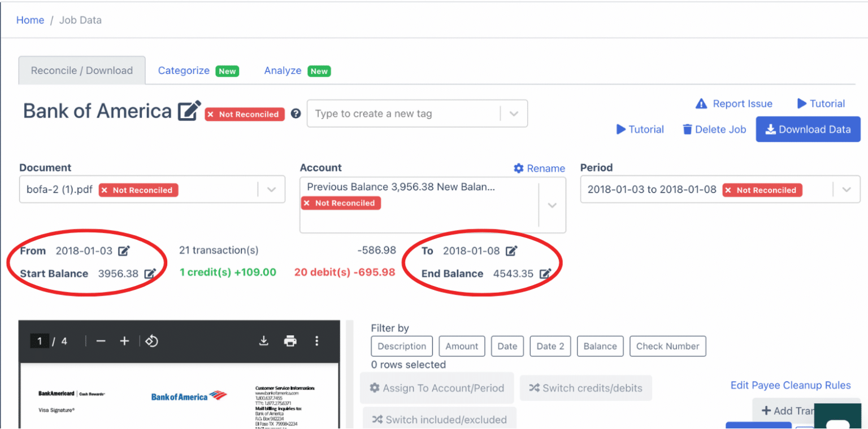Go to the Home breadcrumb
868x429 pixels.
tap(30, 20)
